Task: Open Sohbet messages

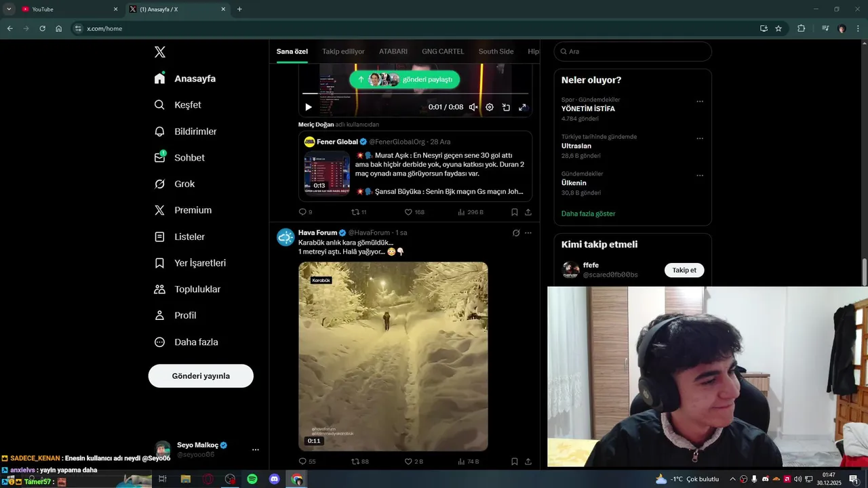Action: (179, 157)
